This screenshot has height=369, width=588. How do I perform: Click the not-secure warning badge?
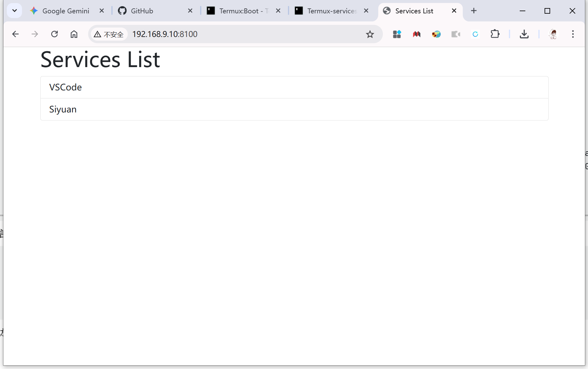click(109, 34)
